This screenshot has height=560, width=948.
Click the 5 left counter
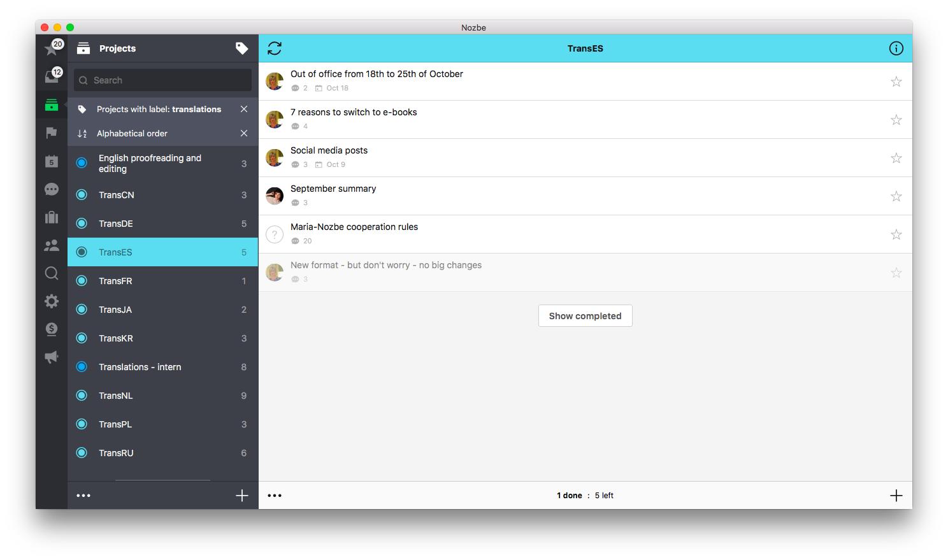604,496
